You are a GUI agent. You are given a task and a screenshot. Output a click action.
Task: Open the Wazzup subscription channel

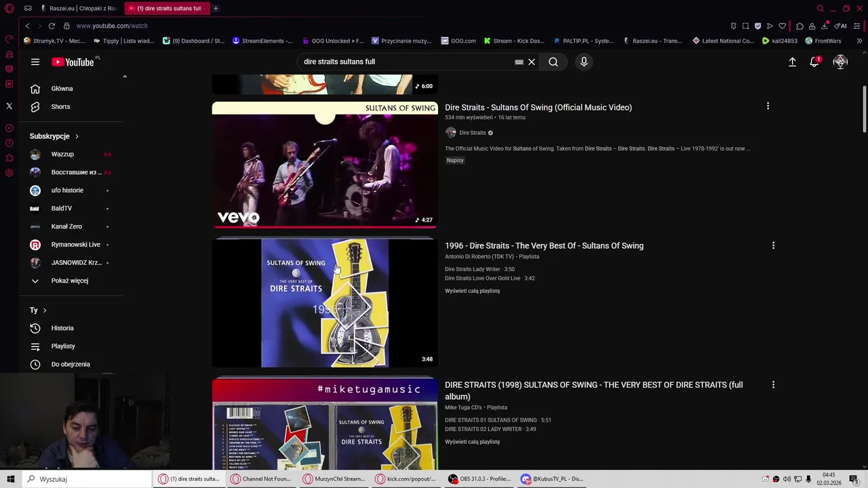[x=62, y=155]
